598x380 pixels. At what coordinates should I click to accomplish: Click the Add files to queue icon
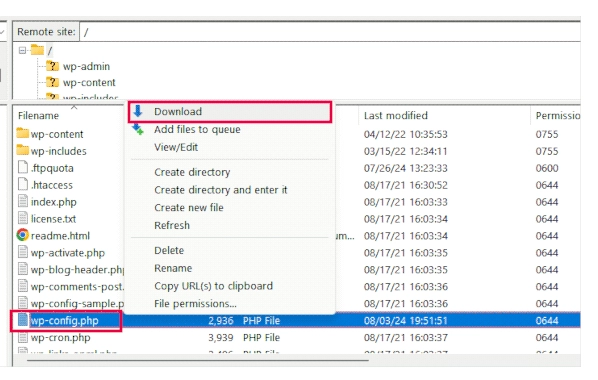click(x=138, y=129)
